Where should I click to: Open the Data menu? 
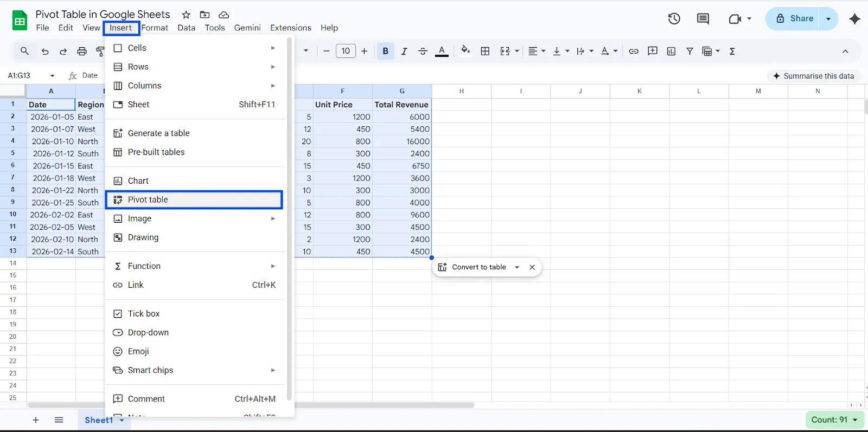[186, 28]
